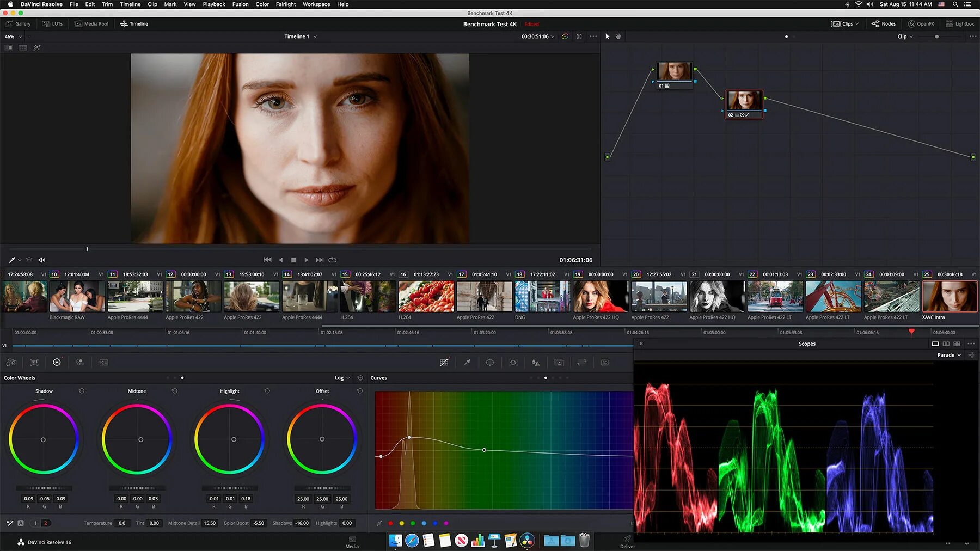Select the Qualifier eyedropper palette icon
The width and height of the screenshot is (980, 551).
click(467, 362)
